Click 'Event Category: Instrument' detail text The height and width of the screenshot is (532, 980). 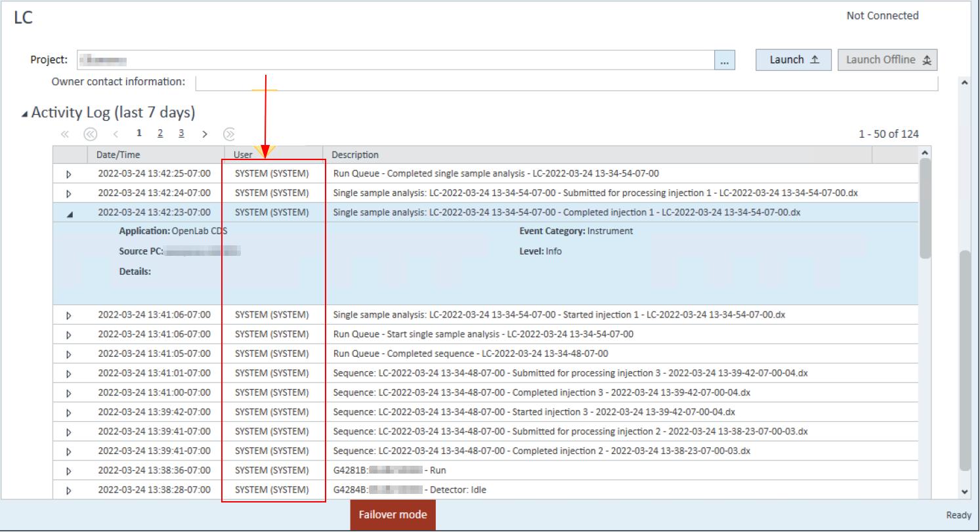coord(576,232)
